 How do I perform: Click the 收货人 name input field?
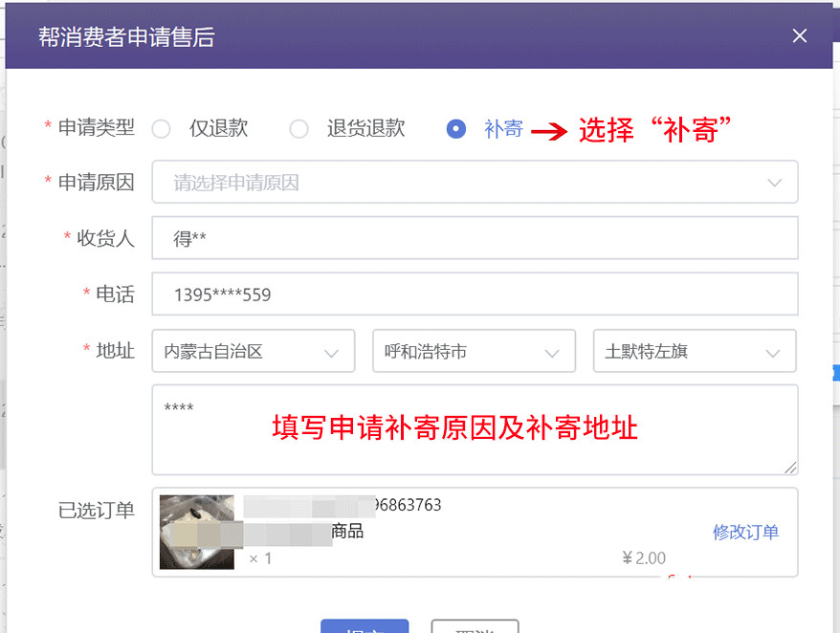[475, 238]
